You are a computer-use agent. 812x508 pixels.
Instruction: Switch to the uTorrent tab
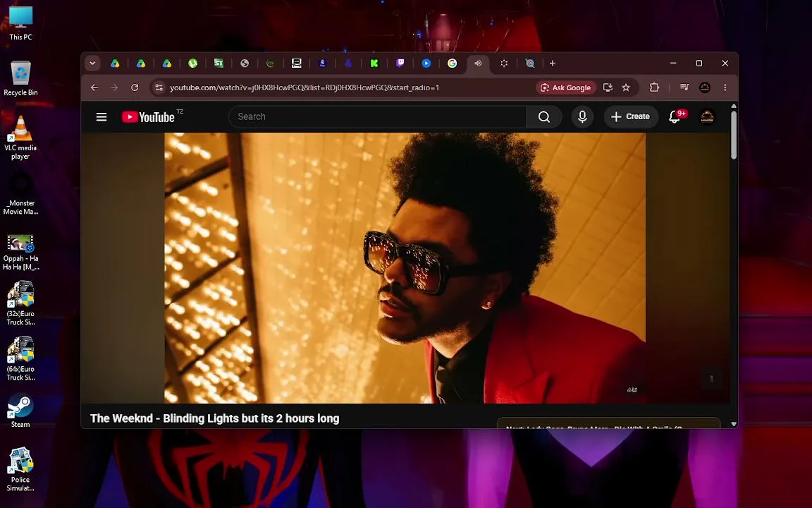[x=192, y=64]
